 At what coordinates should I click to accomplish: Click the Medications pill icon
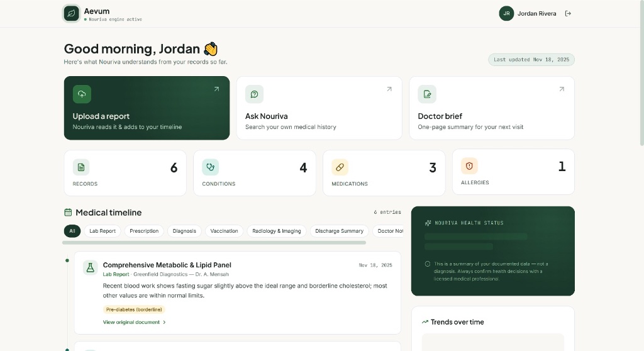point(340,167)
